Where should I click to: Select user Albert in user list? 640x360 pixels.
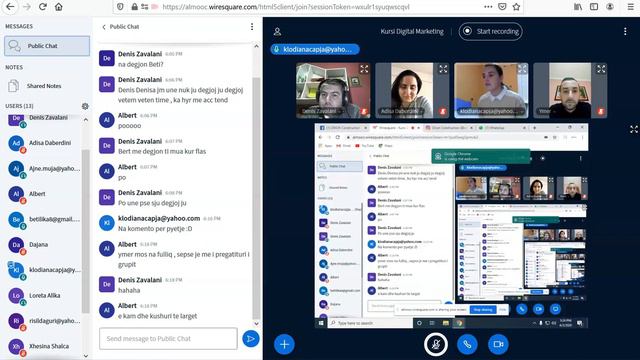pyautogui.click(x=44, y=194)
